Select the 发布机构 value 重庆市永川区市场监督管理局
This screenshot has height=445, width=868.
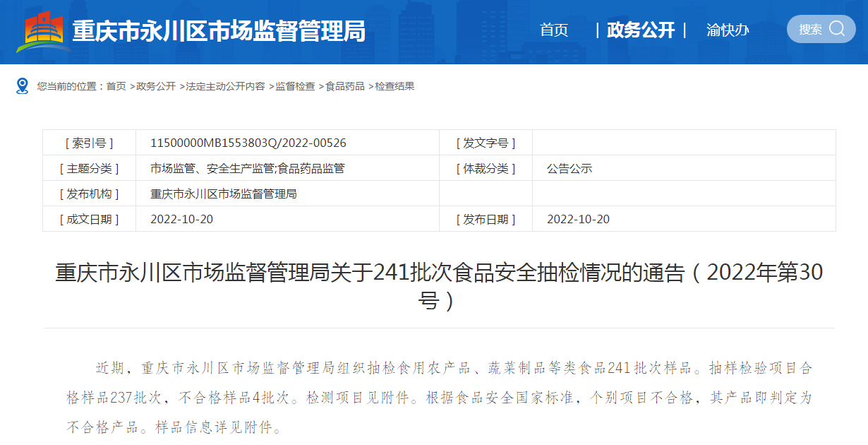[224, 194]
